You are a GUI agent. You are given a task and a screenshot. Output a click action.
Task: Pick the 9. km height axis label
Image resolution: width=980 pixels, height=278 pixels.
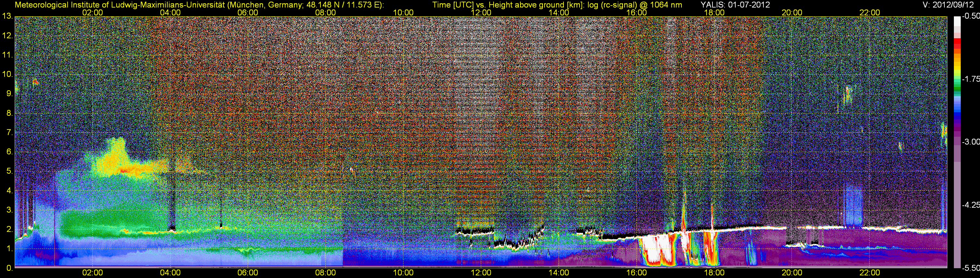[x=9, y=94]
